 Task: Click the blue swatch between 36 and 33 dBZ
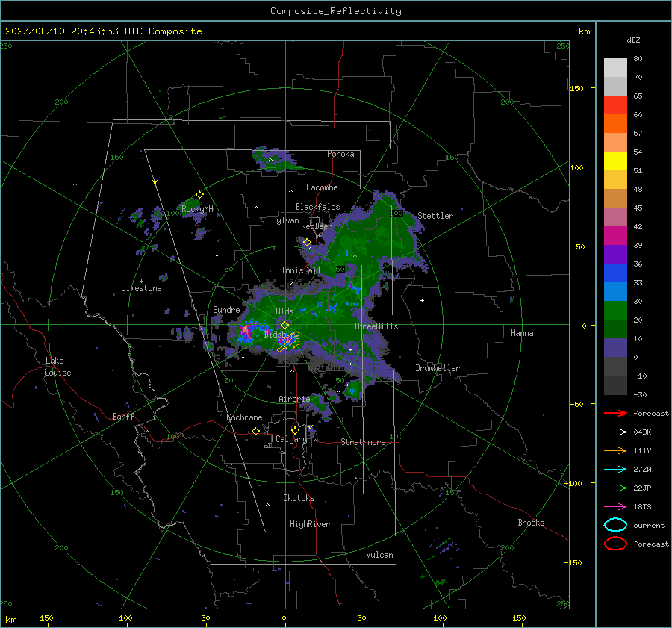point(615,273)
